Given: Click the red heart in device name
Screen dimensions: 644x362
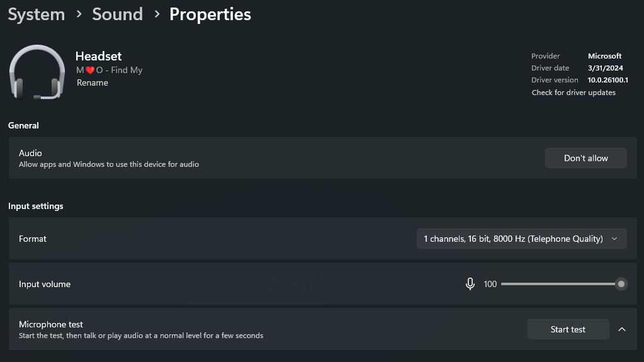Looking at the screenshot, I should pyautogui.click(x=90, y=71).
